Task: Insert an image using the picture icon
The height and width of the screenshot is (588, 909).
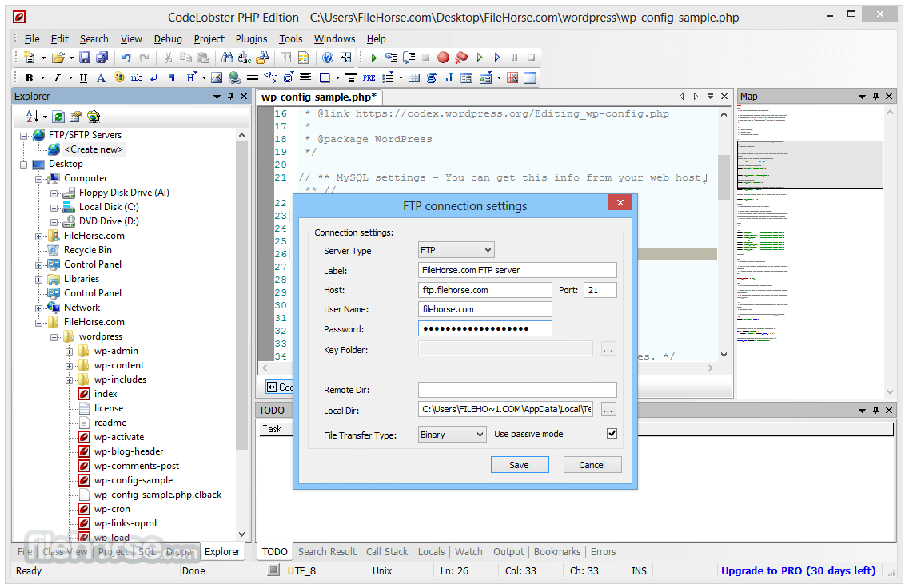Action: coord(215,77)
